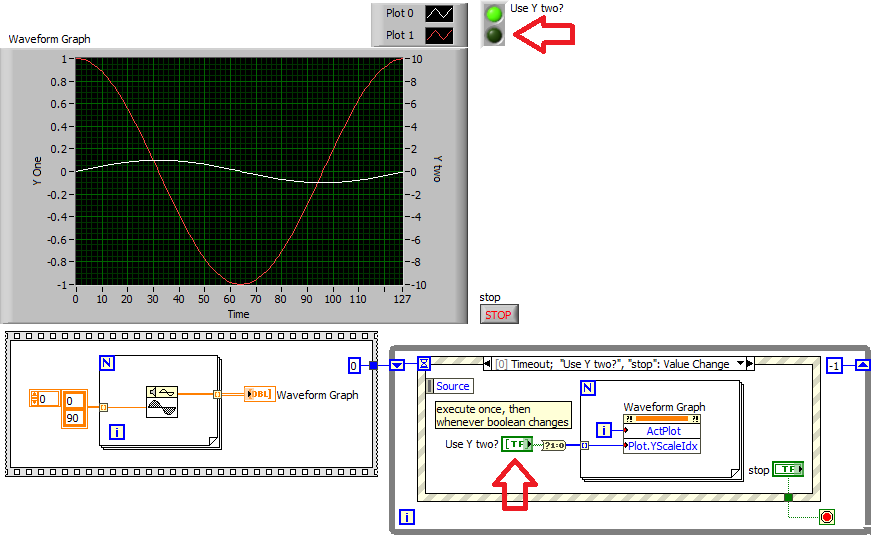Screen dimensions: 874x543
Task: Click the numeric constant -1
Action: (834, 366)
